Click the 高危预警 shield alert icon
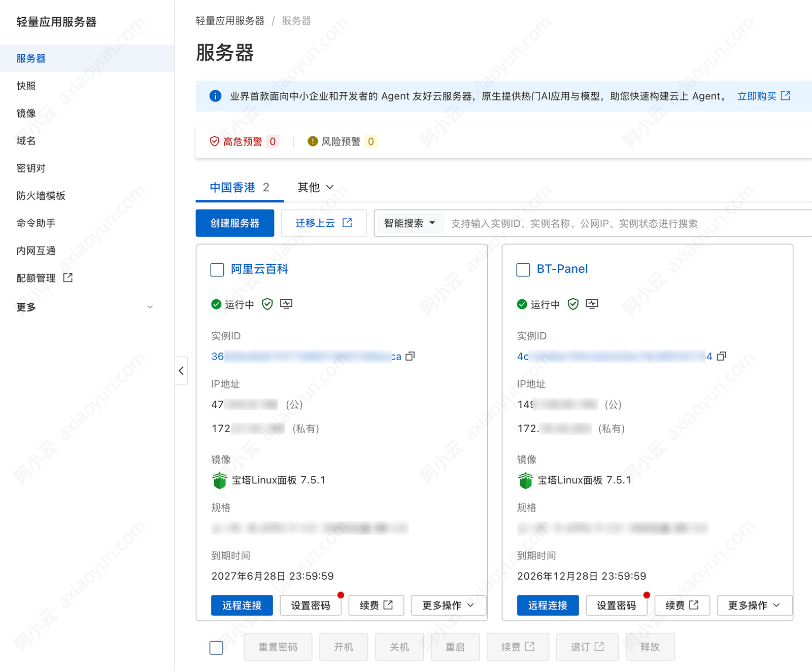812x671 pixels. tap(215, 141)
